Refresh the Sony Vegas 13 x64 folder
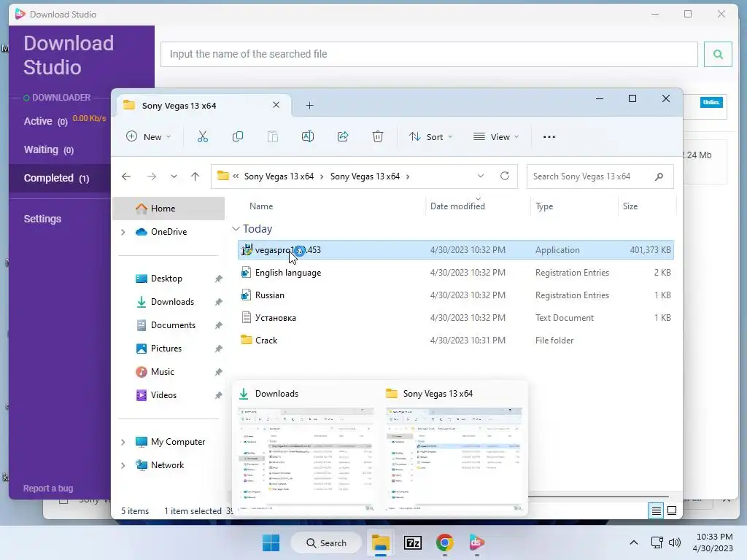Screen dimensions: 747x560 point(505,176)
